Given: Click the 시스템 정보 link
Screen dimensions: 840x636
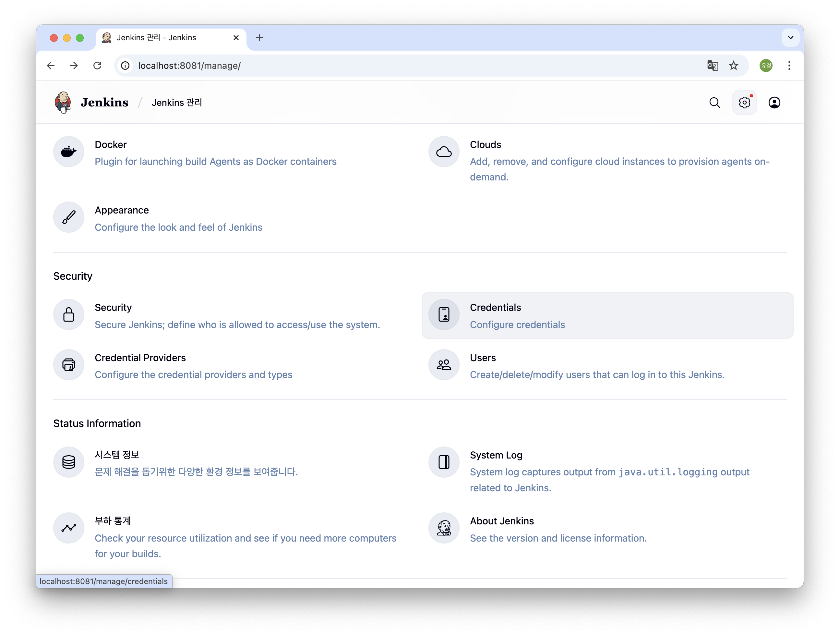Looking at the screenshot, I should pos(117,455).
